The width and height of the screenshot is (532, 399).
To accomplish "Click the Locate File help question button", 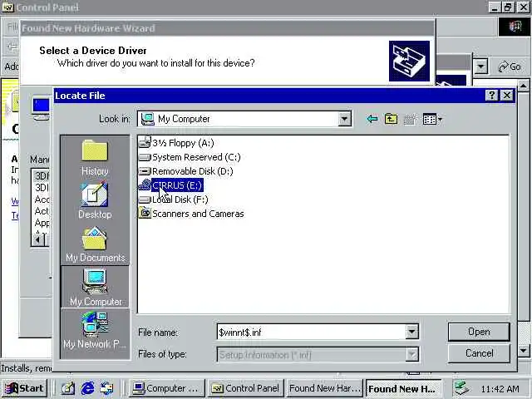I will (x=492, y=96).
